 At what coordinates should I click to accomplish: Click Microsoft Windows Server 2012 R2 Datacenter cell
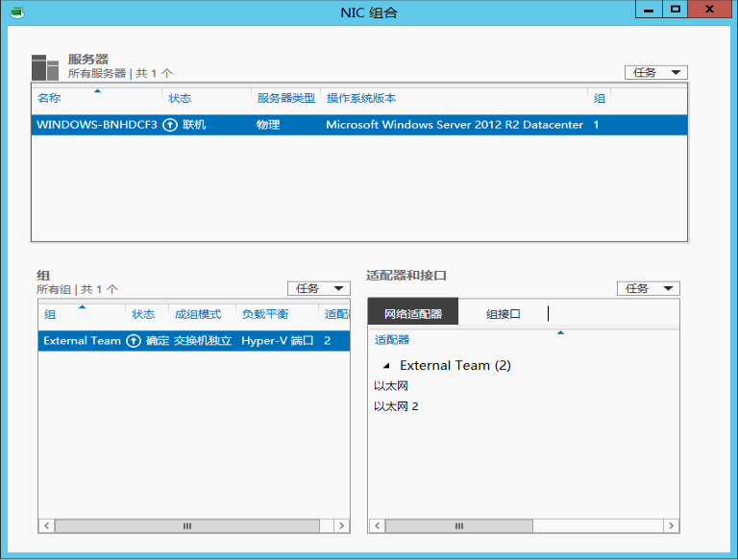[455, 125]
